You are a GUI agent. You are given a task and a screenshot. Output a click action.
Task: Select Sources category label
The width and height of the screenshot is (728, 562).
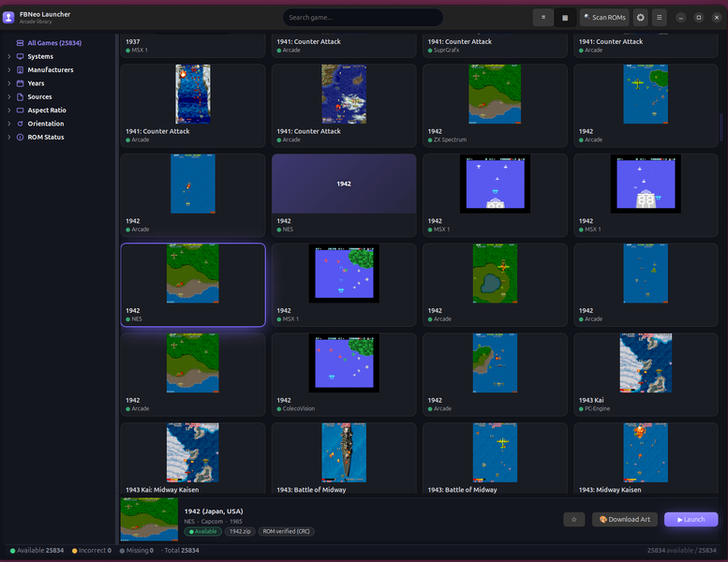click(39, 97)
